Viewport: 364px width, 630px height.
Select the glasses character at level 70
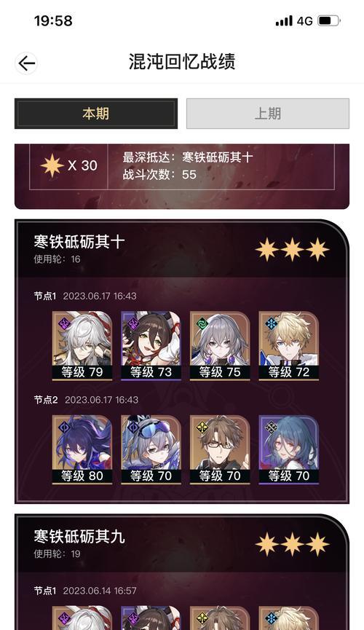220,449
